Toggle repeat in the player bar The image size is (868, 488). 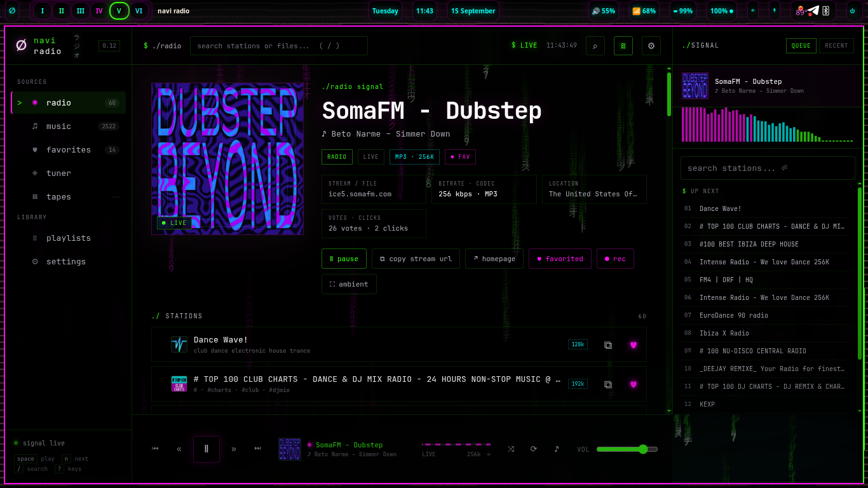tap(534, 449)
